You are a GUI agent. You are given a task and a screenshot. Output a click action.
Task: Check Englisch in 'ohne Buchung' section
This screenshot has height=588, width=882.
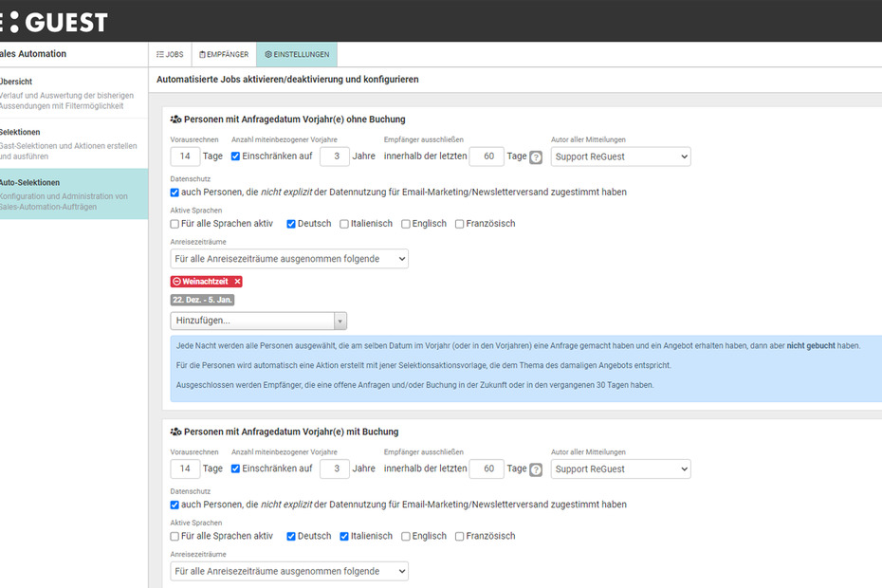[406, 224]
